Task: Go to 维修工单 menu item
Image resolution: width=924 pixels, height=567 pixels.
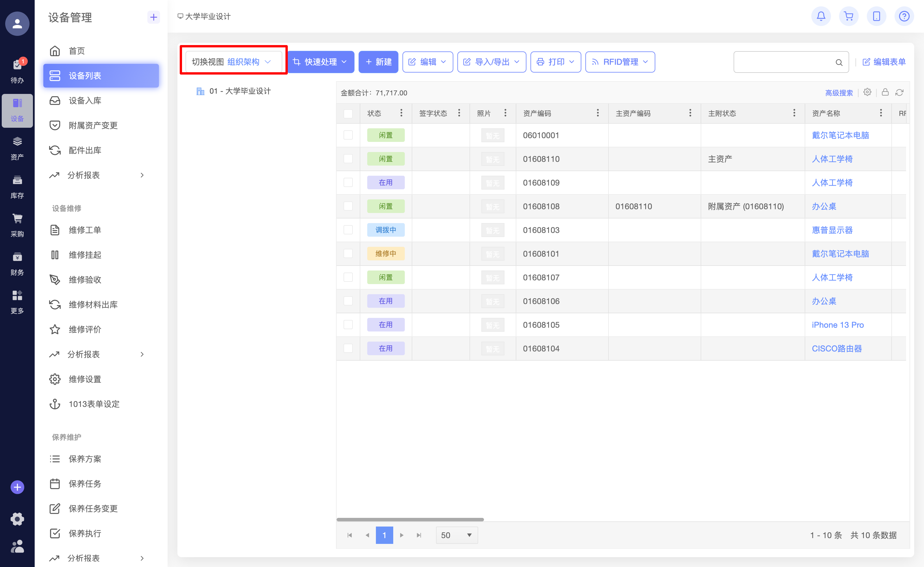Action: 85,230
